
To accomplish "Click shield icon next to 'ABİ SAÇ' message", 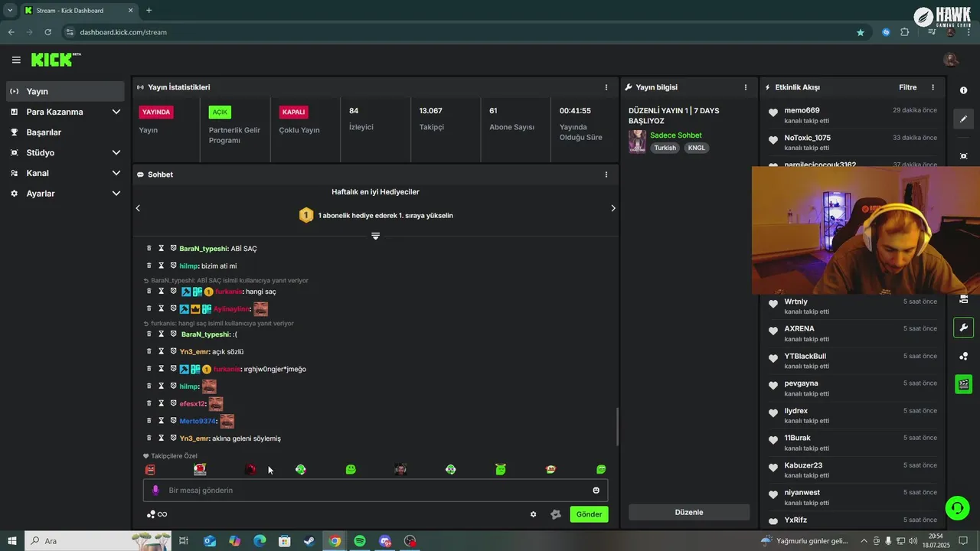I will [173, 249].
